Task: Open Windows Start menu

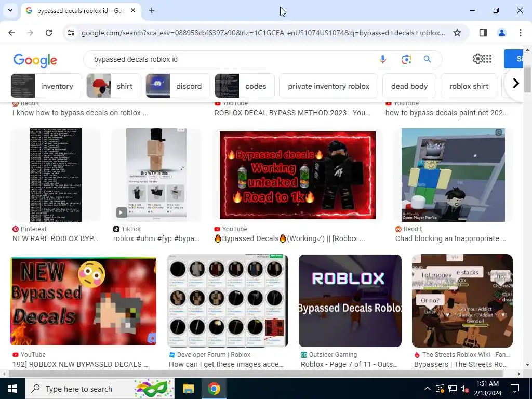Action: click(12, 389)
